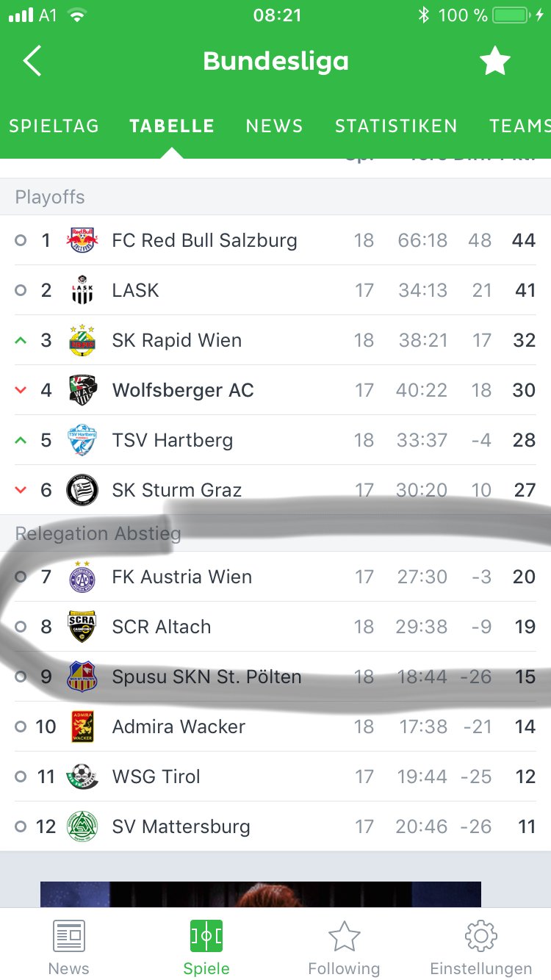Open the News section in bottom bar

click(x=69, y=946)
